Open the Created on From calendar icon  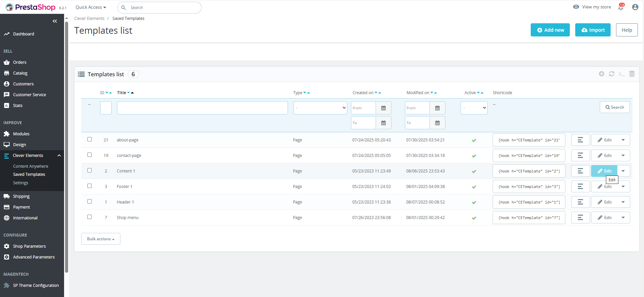(383, 108)
